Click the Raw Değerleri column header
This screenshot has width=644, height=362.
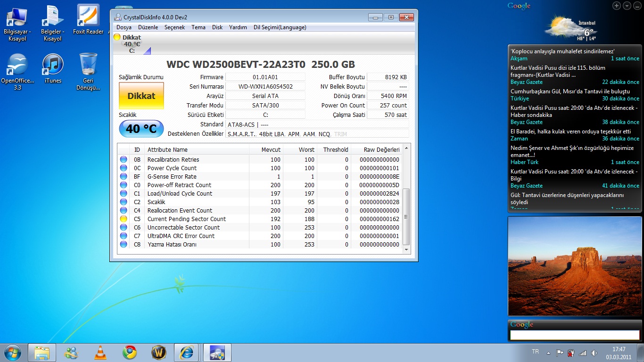376,150
